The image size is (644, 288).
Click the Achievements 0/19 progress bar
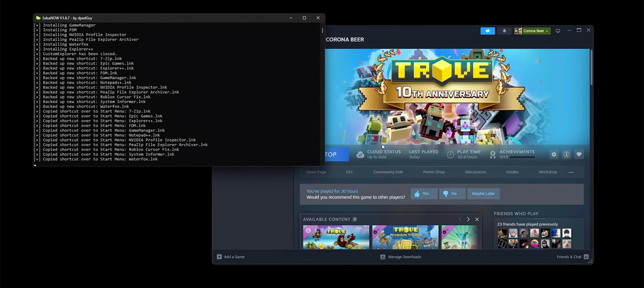click(x=522, y=157)
